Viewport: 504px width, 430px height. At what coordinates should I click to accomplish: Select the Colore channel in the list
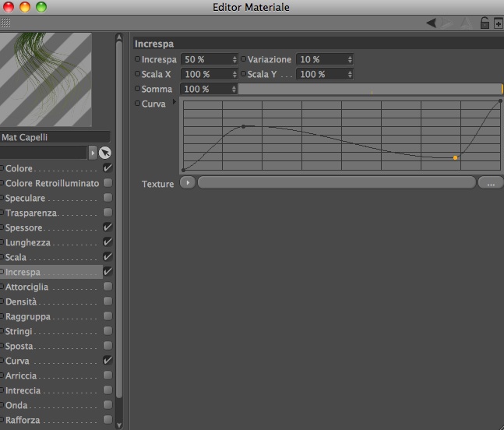19,168
